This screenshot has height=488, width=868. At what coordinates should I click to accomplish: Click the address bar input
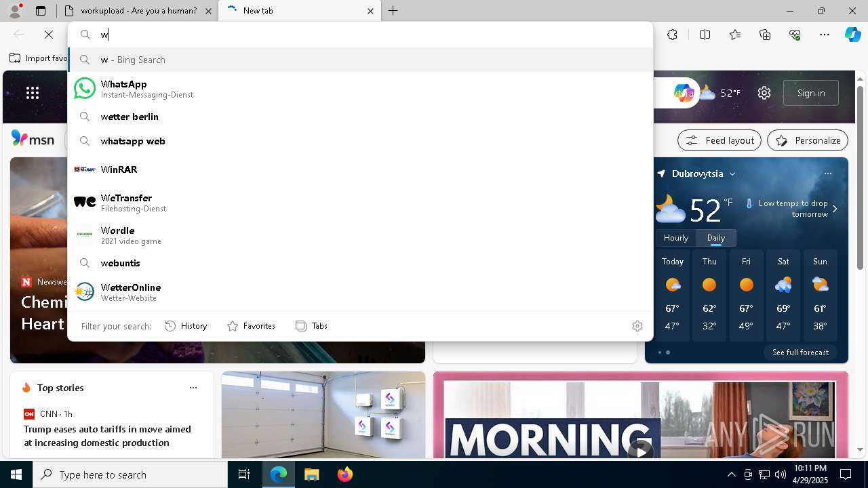point(360,35)
